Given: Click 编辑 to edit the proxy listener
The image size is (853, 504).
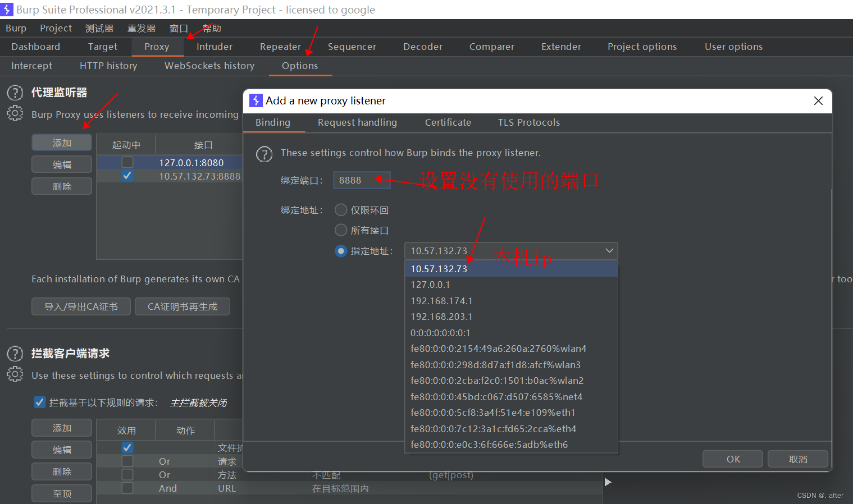Looking at the screenshot, I should point(62,164).
